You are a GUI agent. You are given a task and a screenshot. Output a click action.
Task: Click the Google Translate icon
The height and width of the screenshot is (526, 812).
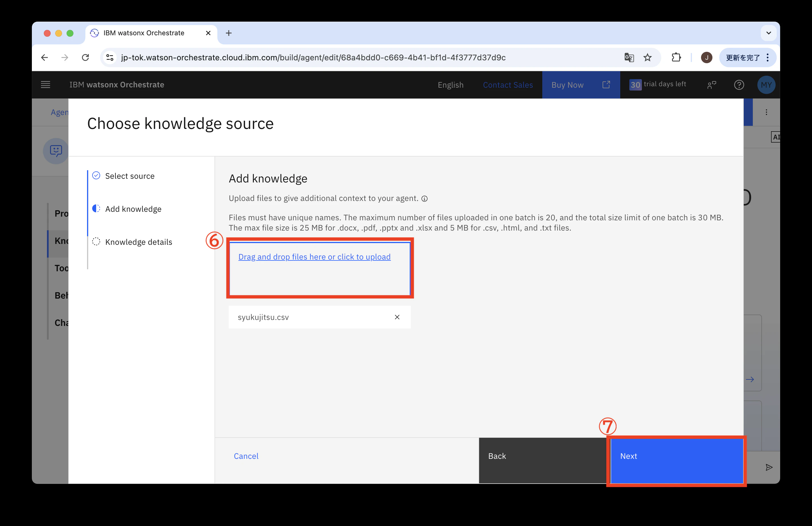click(629, 57)
